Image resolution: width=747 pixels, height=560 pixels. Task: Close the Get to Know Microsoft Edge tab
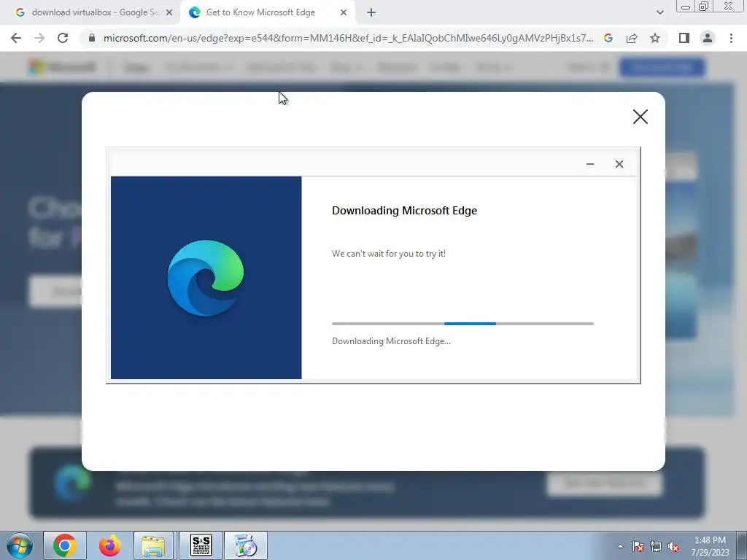click(344, 13)
